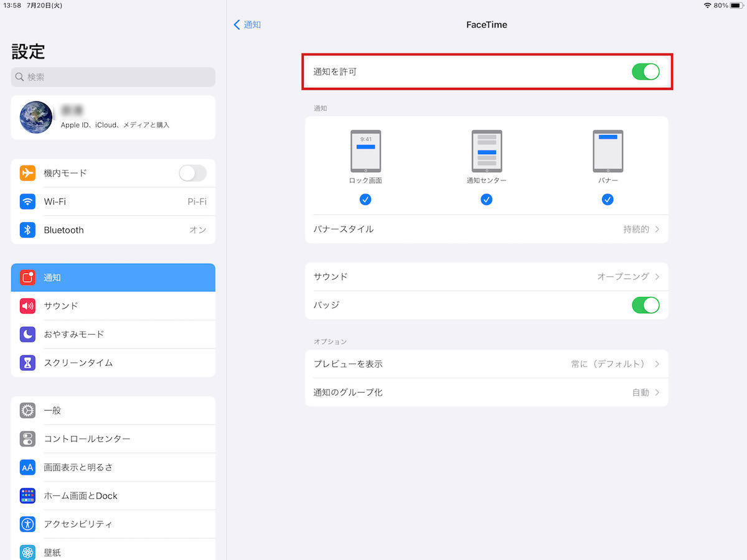Disable the バッジ switch

[646, 305]
